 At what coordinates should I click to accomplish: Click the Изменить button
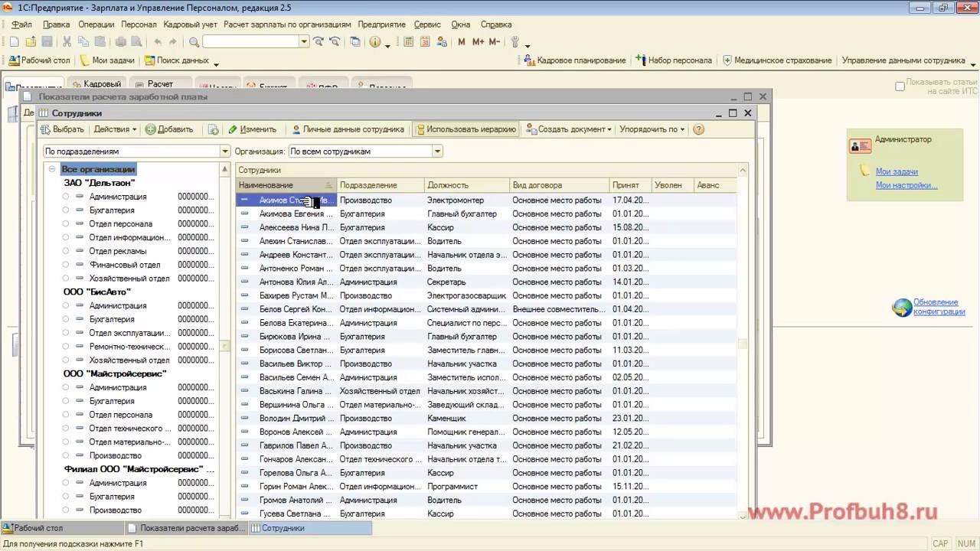click(x=252, y=129)
